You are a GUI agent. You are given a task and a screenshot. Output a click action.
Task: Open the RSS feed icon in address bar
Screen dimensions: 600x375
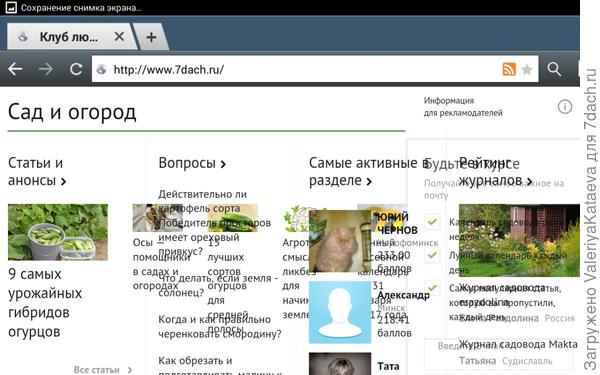(509, 69)
